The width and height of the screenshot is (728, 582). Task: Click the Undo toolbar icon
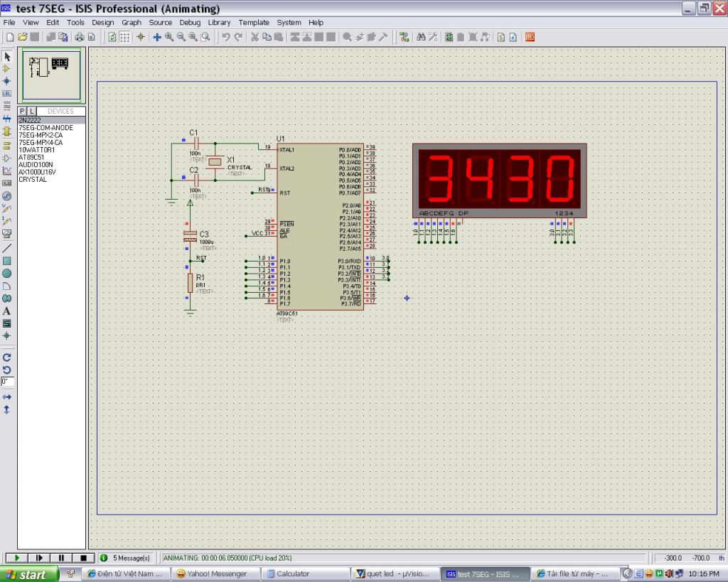point(226,37)
